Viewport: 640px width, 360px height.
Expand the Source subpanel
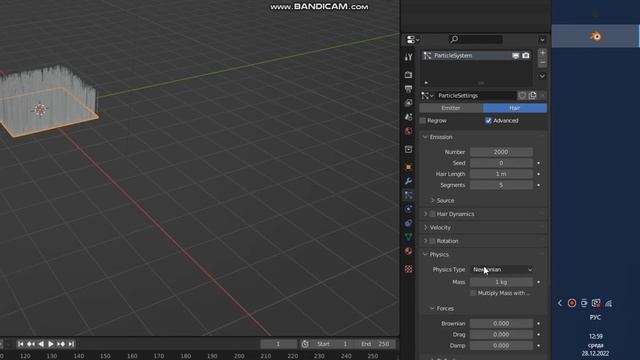[x=433, y=200]
